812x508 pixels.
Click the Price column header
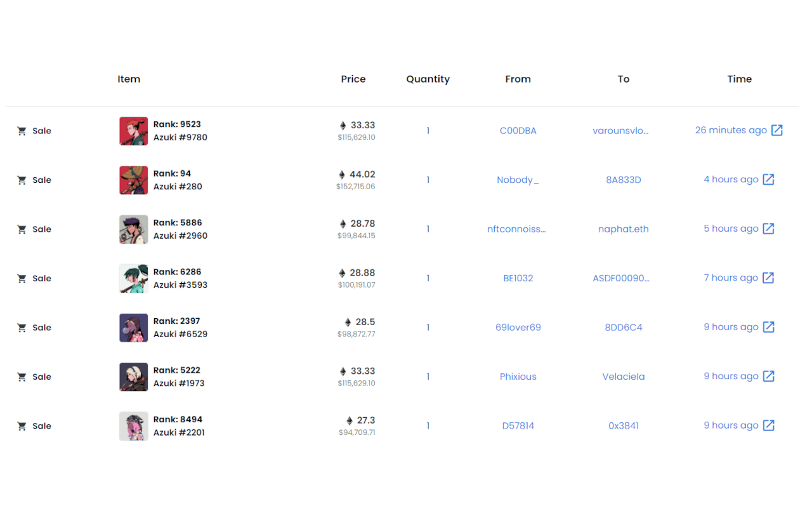click(353, 79)
